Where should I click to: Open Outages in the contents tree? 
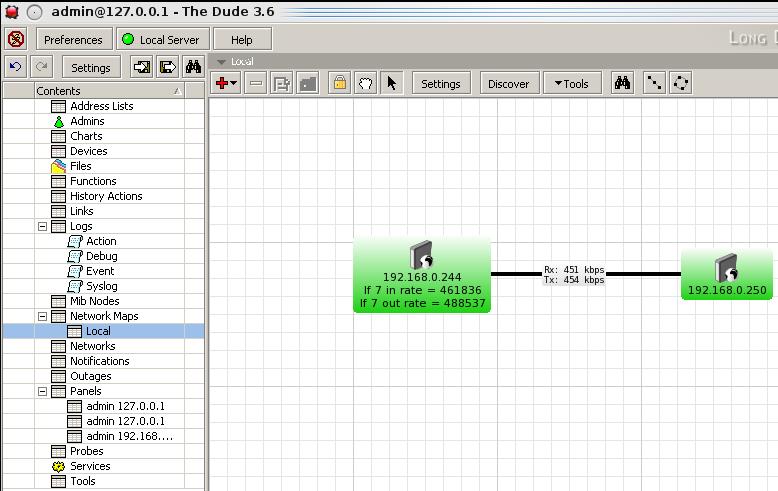[91, 376]
